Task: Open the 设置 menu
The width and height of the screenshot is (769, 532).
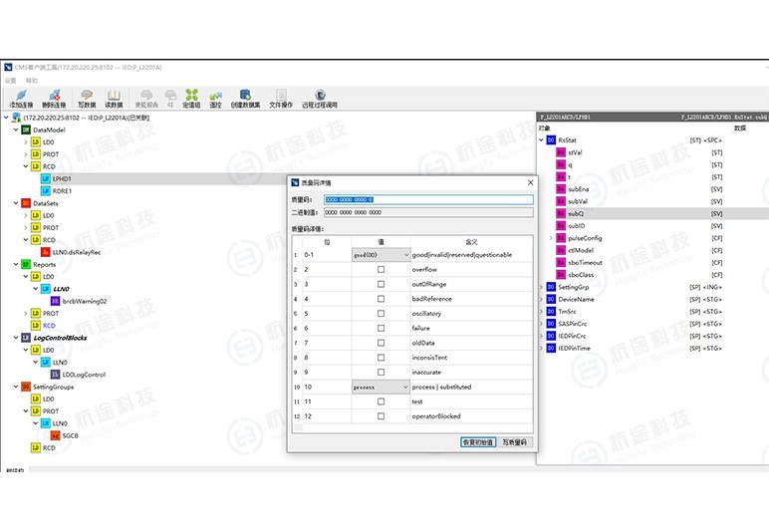Action: tap(10, 80)
